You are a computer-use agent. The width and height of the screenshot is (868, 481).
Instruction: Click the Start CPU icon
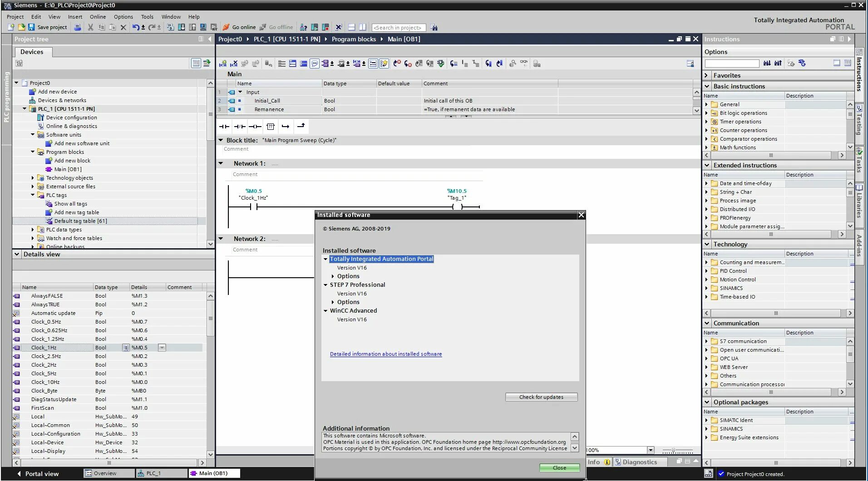coord(314,27)
